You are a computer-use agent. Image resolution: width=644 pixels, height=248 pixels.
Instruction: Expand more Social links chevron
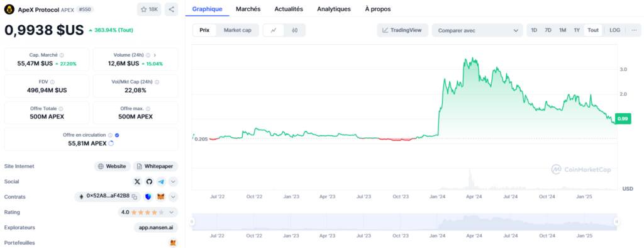pos(174,181)
